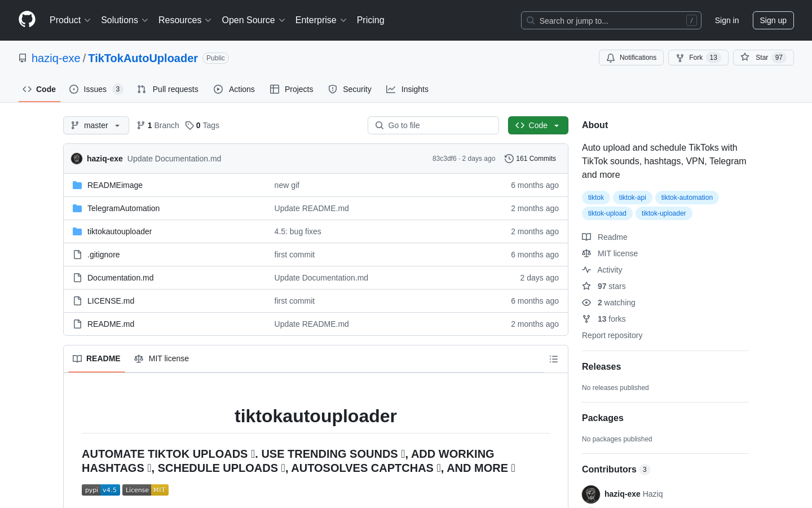Screen dimensions: 812x508
Task: Open the TikTokAutoUploader repository link
Action: (143, 58)
